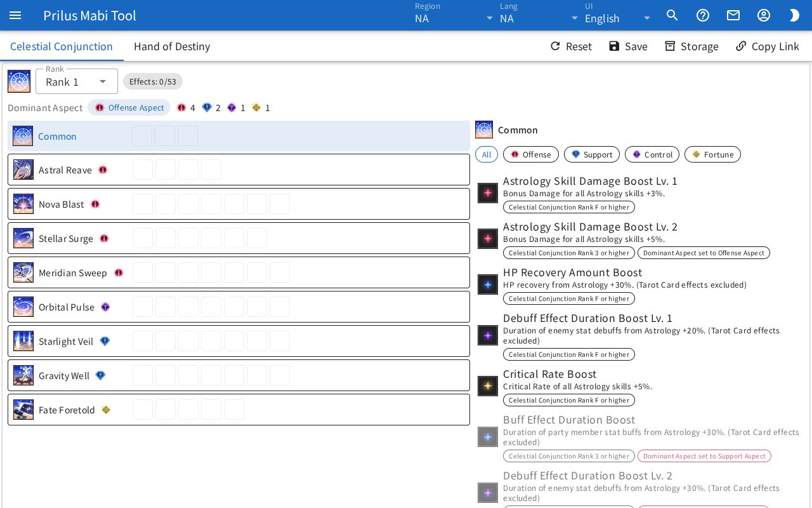Image resolution: width=812 pixels, height=508 pixels.
Task: Open the help question mark icon
Action: click(703, 15)
